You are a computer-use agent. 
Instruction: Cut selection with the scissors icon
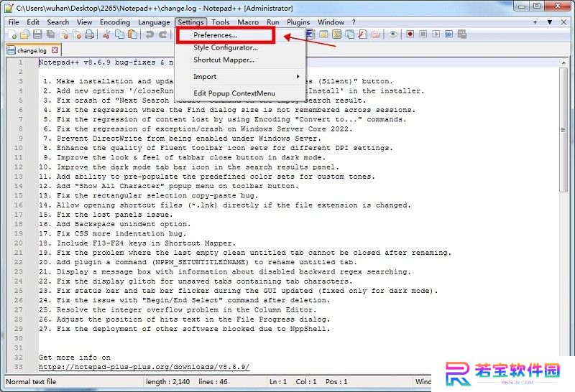tap(106, 34)
